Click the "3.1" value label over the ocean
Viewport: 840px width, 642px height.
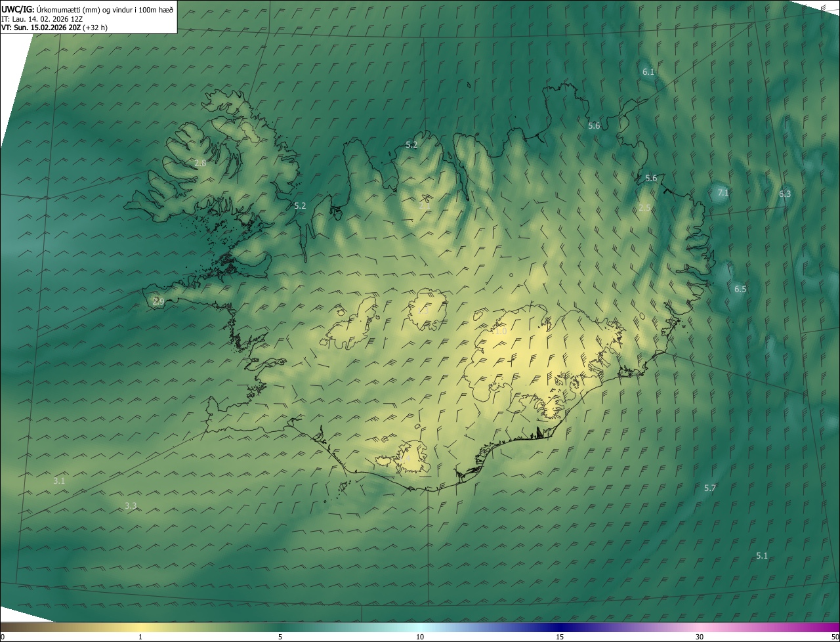click(59, 481)
